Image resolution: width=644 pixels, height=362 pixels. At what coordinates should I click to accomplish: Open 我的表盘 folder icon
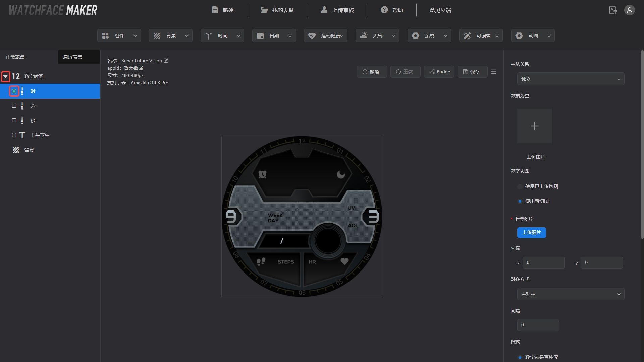pyautogui.click(x=264, y=10)
